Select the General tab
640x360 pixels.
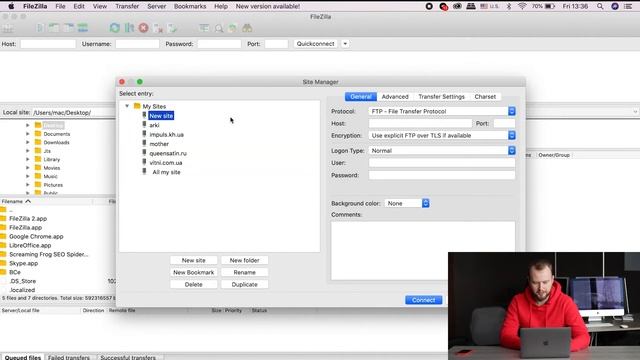click(x=361, y=97)
